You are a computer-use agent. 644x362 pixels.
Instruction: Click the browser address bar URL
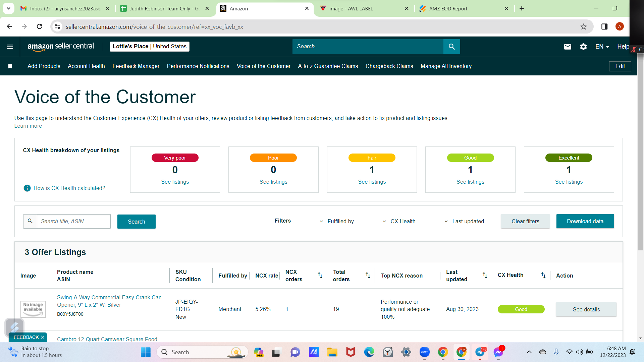coord(154,27)
